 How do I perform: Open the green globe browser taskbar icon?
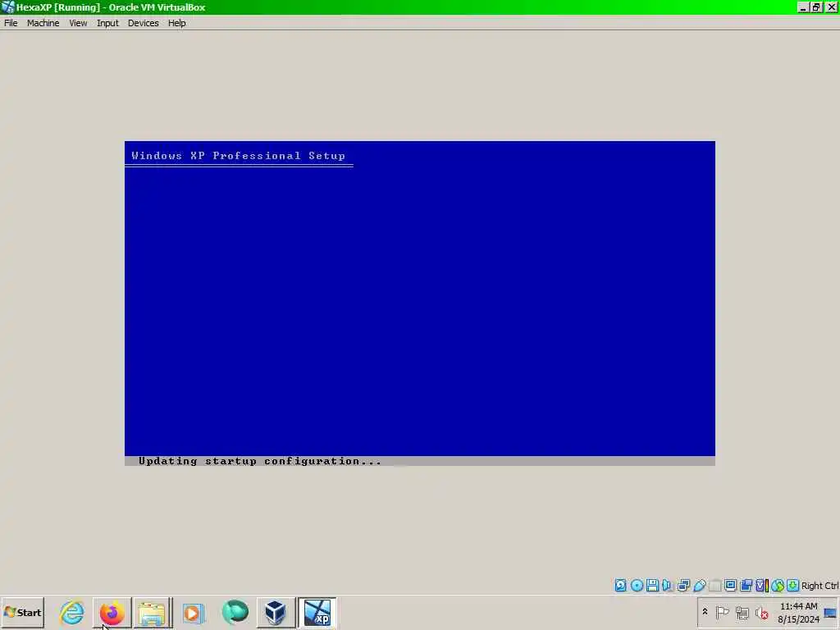pyautogui.click(x=235, y=612)
